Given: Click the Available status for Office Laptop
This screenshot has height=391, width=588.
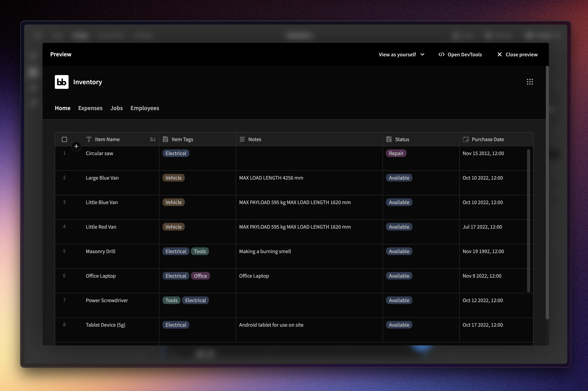Looking at the screenshot, I should click(399, 276).
